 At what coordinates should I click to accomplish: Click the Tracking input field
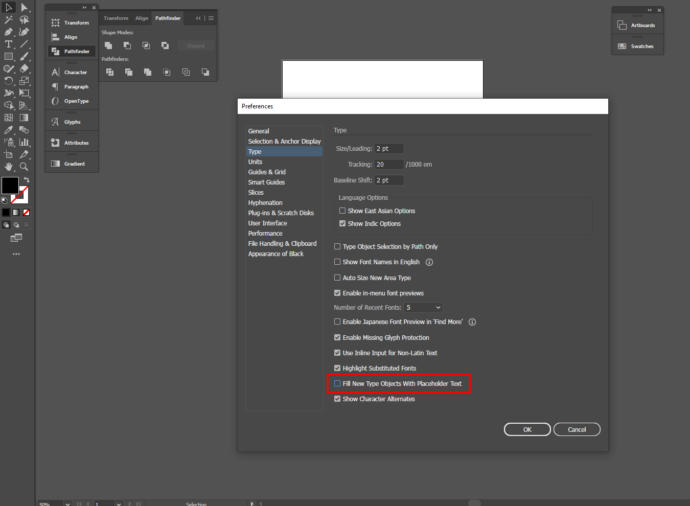coord(389,164)
